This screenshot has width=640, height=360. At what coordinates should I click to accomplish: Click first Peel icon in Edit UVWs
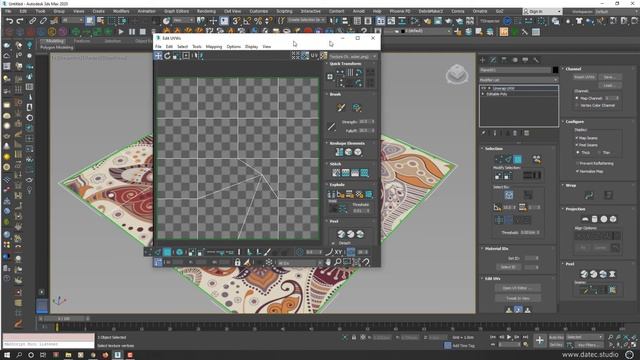[341, 234]
